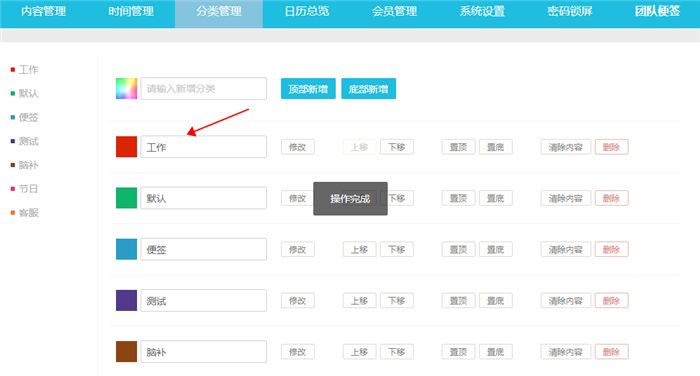Viewport: 700px width, 376px height.
Task: Edit the 默认 name field
Action: coord(204,198)
